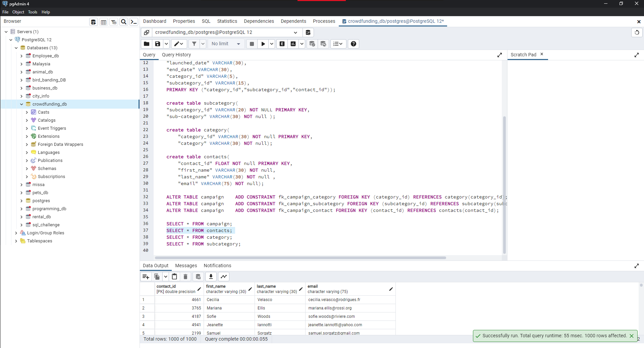
Task: Expand the Login/Group Roles tree node
Action: [16, 233]
